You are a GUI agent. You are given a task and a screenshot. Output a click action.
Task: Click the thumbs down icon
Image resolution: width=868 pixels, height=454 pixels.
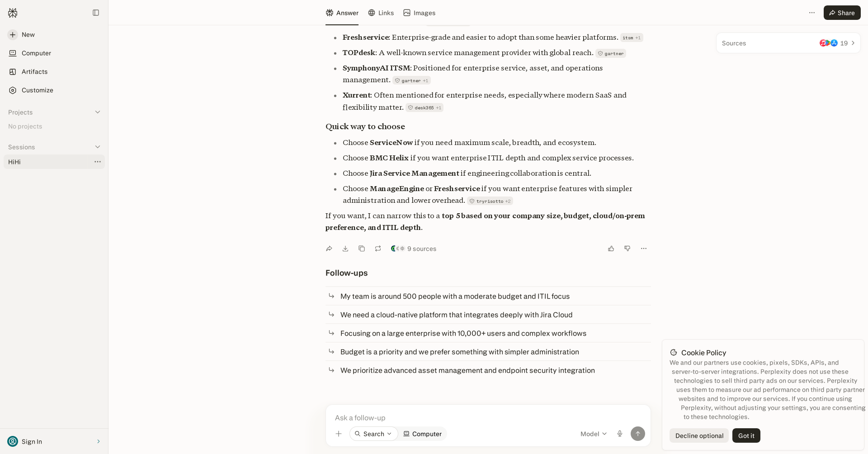627,248
